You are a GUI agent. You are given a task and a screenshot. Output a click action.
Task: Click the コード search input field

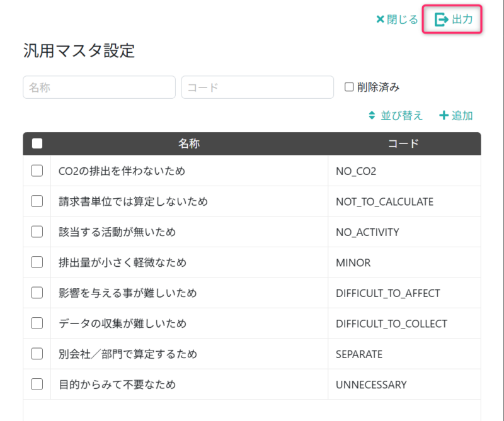257,87
